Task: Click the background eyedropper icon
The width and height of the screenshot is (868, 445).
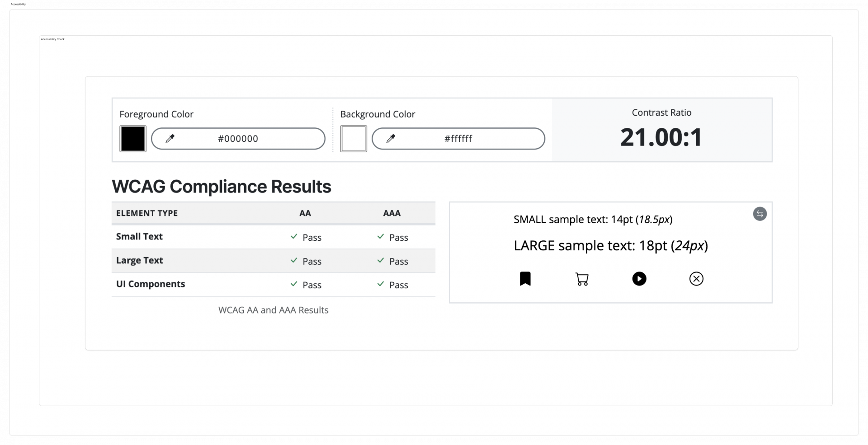Action: click(x=391, y=139)
